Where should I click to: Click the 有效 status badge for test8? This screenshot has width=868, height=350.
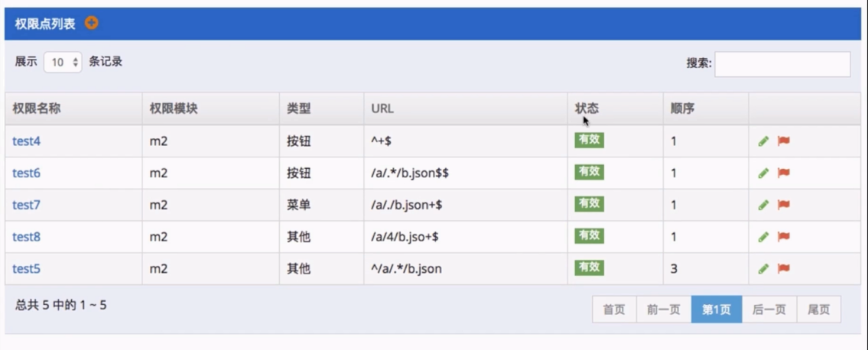click(x=589, y=237)
